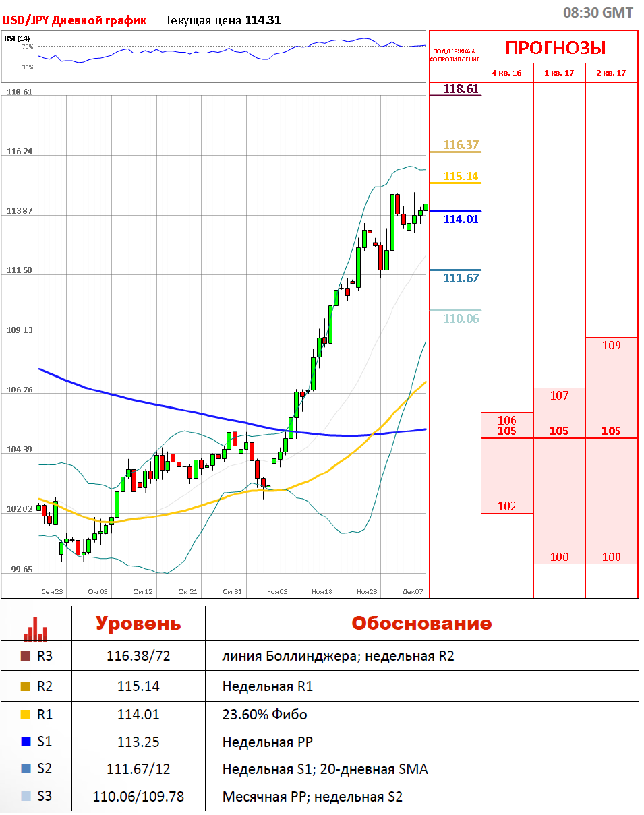Viewport: 644px width, 815px height.
Task: Select the '1 кв. 17' forecast column header
Action: click(559, 73)
